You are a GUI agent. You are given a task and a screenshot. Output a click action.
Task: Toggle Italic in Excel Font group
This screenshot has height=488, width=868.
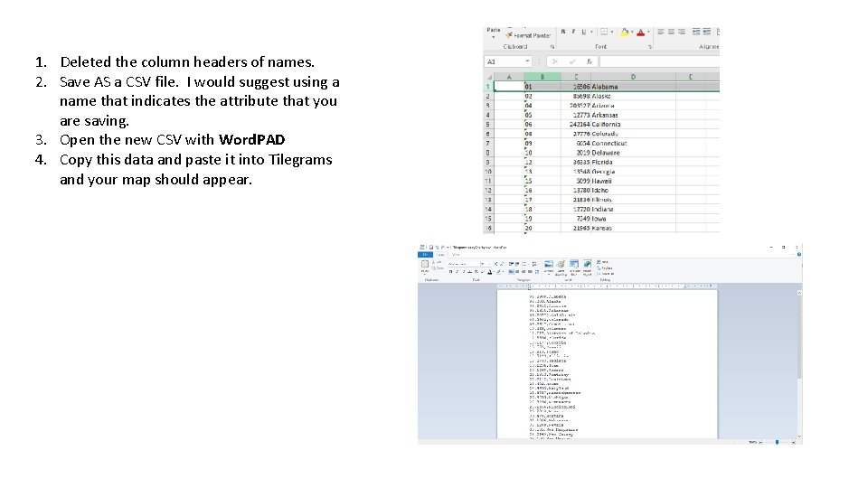(x=573, y=33)
